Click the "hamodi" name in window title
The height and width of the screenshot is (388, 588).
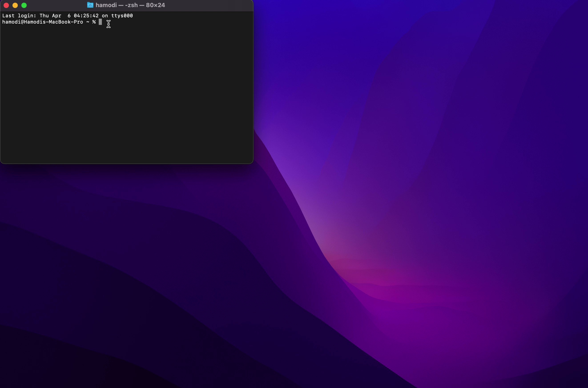(106, 5)
